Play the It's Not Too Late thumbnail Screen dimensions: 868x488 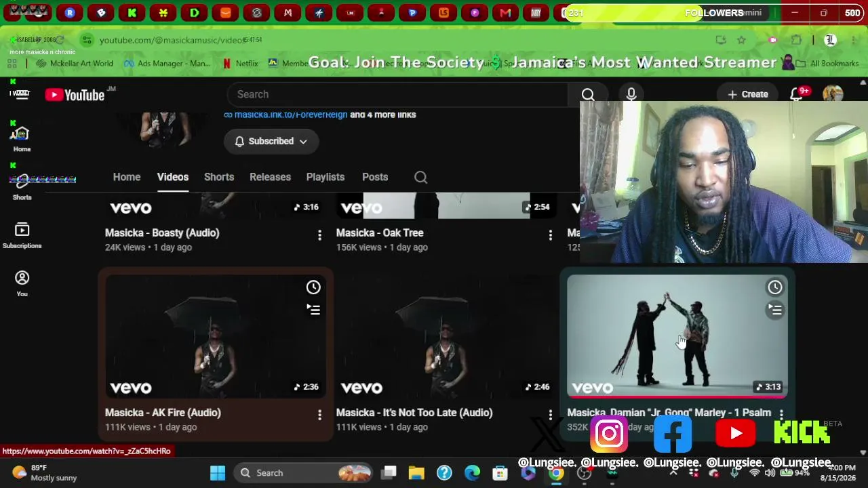pyautogui.click(x=446, y=336)
